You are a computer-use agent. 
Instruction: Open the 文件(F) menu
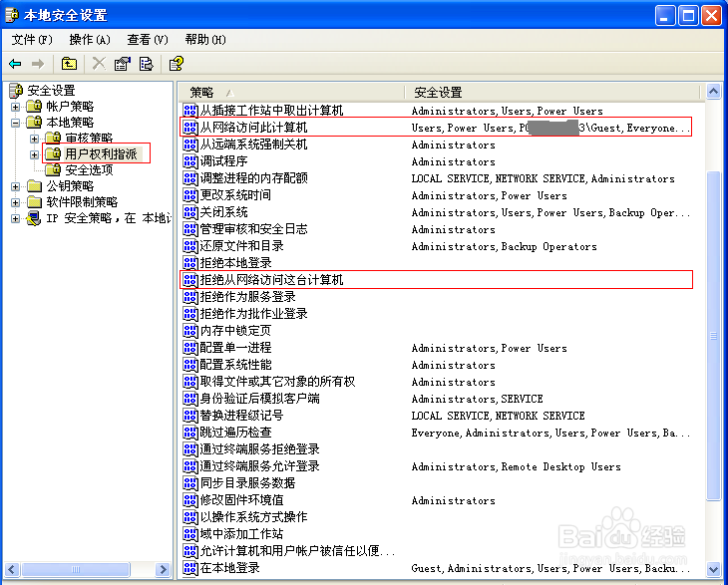(x=32, y=40)
